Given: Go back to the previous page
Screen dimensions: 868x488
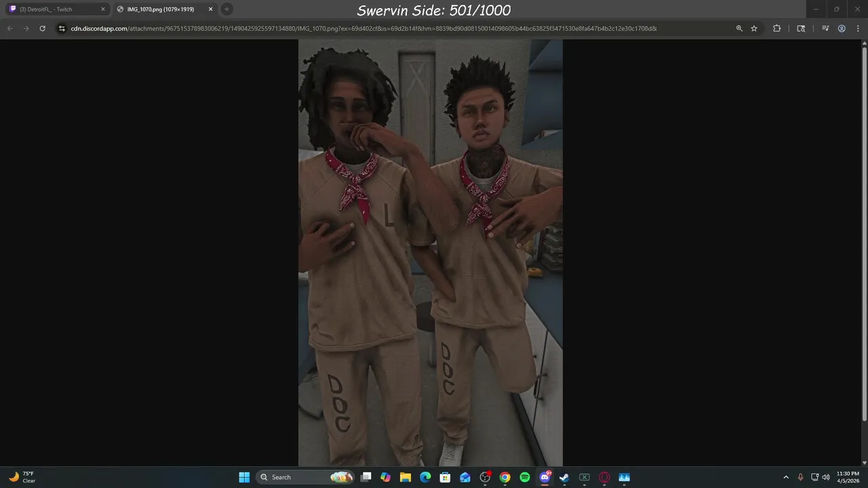Looking at the screenshot, I should tap(9, 28).
